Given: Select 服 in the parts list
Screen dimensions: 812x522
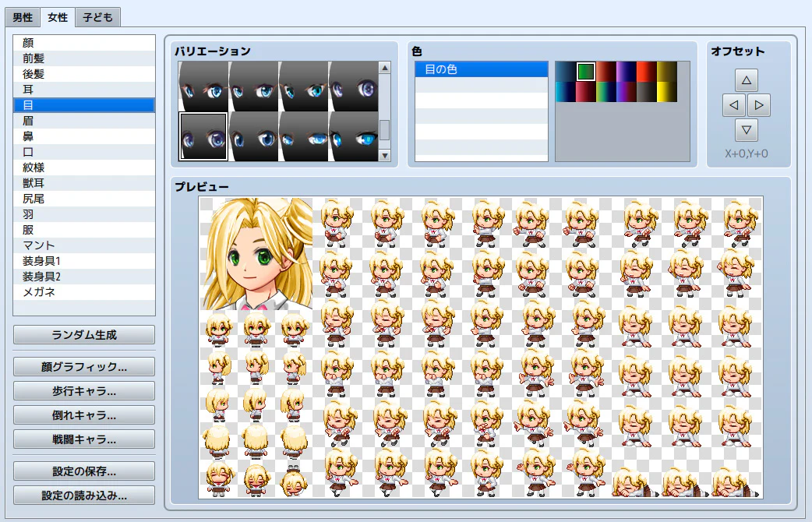Looking at the screenshot, I should [x=84, y=229].
